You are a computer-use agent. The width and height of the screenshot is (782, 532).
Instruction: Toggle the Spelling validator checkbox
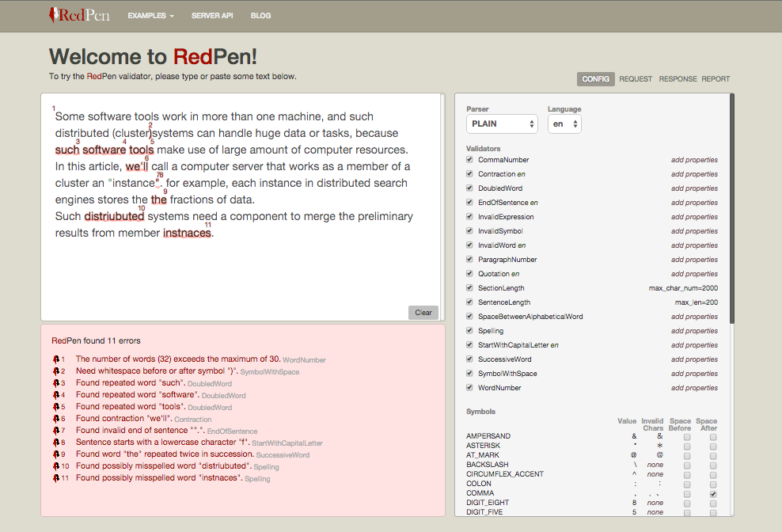coord(469,331)
